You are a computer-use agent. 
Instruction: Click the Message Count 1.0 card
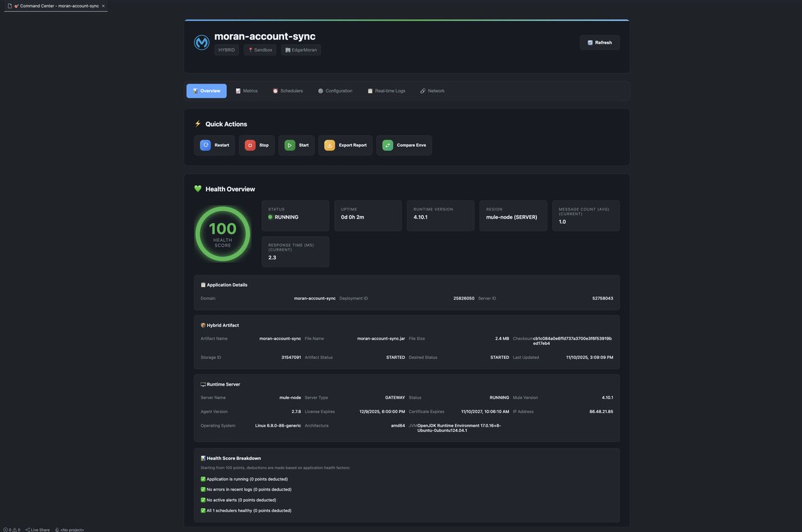coord(586,216)
